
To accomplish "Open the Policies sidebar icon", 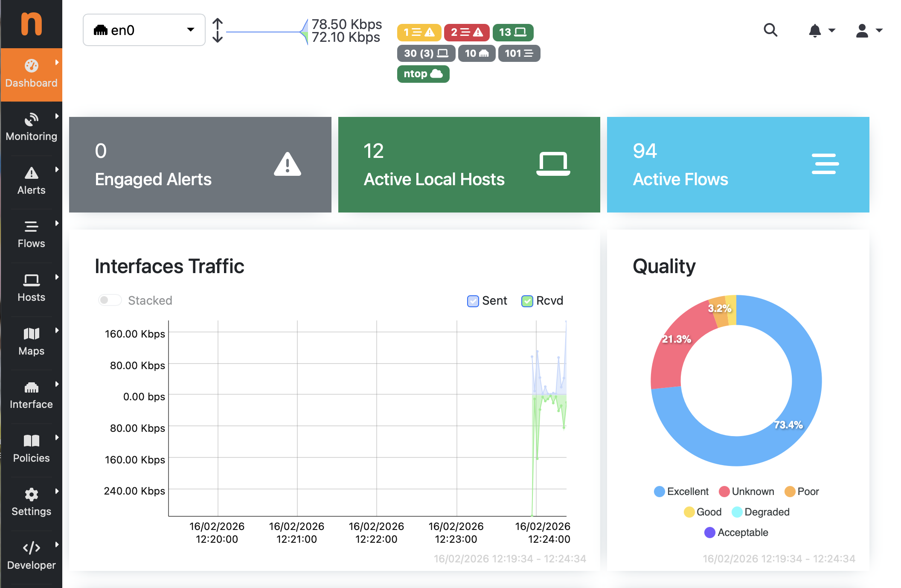I will tap(31, 441).
